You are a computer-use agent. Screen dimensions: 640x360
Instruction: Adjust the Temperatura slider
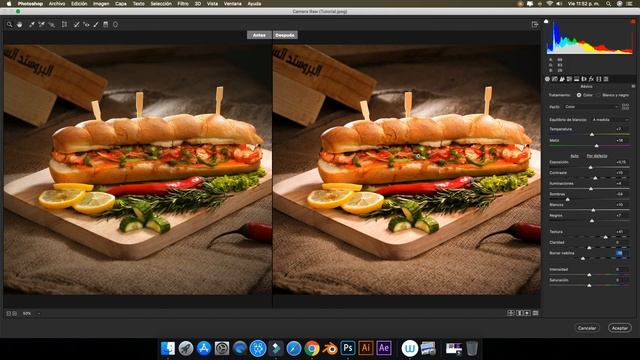pos(592,134)
